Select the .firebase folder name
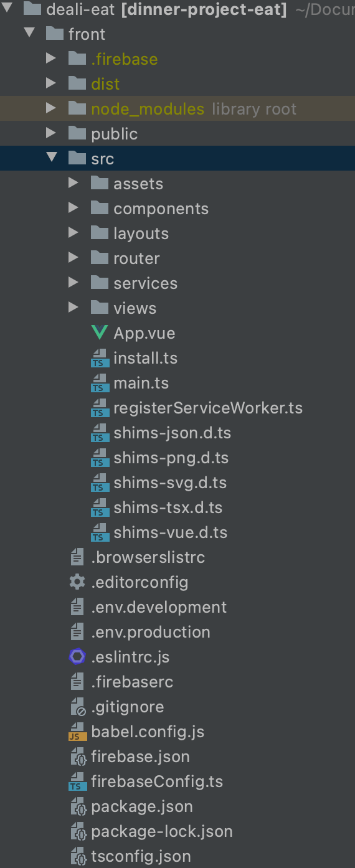The width and height of the screenshot is (355, 868). pyautogui.click(x=125, y=59)
